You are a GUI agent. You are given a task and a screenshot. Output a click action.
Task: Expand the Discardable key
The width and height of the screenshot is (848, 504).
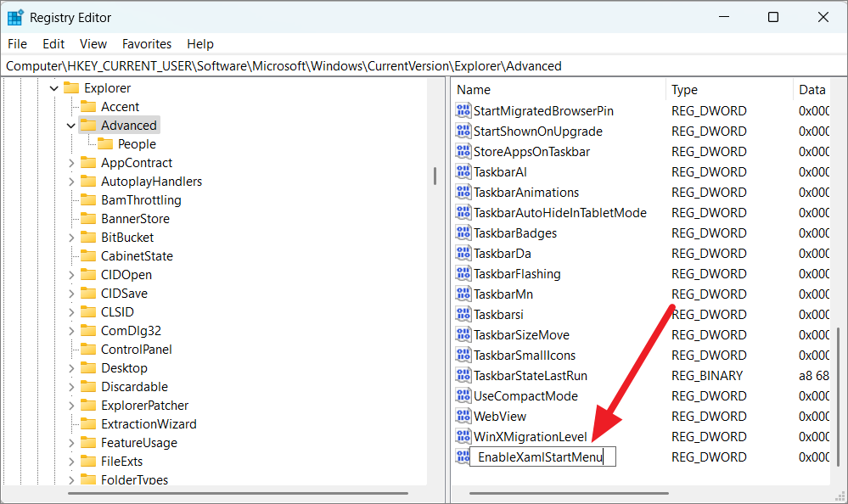[x=70, y=387]
